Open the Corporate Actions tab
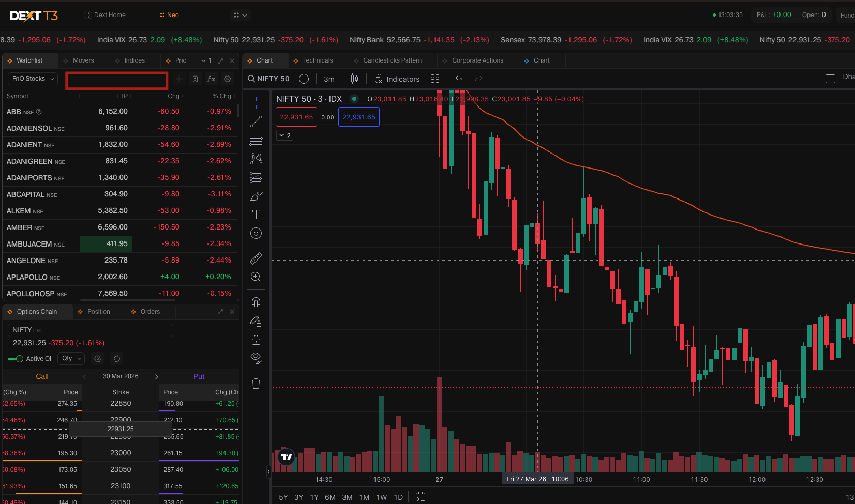Image resolution: width=855 pixels, height=504 pixels. click(477, 60)
